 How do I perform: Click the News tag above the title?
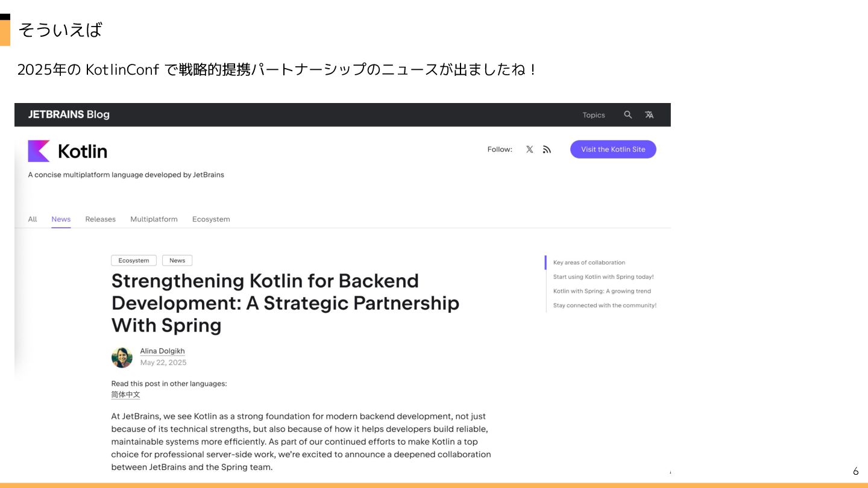(177, 260)
